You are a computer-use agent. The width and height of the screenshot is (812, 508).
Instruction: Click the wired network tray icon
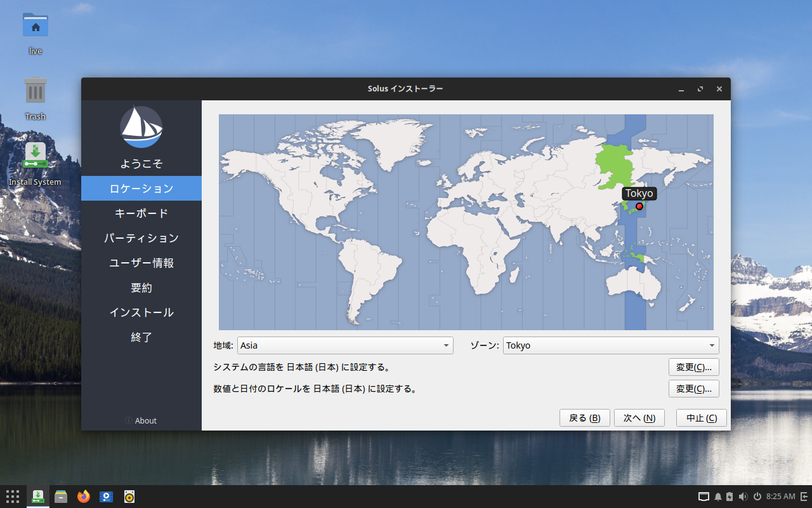pos(704,497)
